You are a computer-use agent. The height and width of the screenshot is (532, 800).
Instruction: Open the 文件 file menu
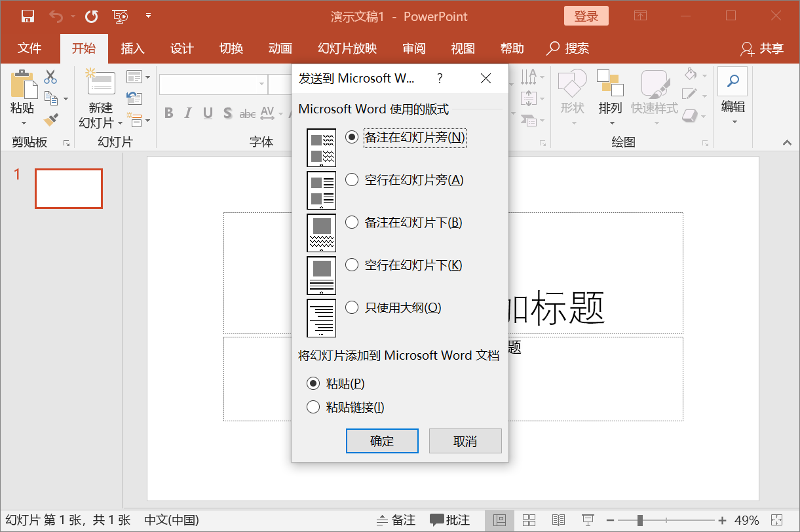click(x=29, y=48)
